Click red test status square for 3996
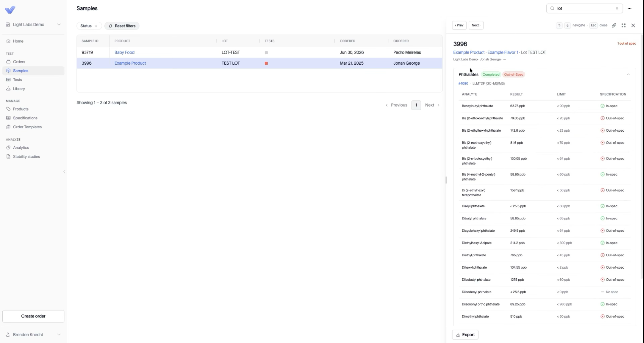The image size is (644, 343). point(266,63)
